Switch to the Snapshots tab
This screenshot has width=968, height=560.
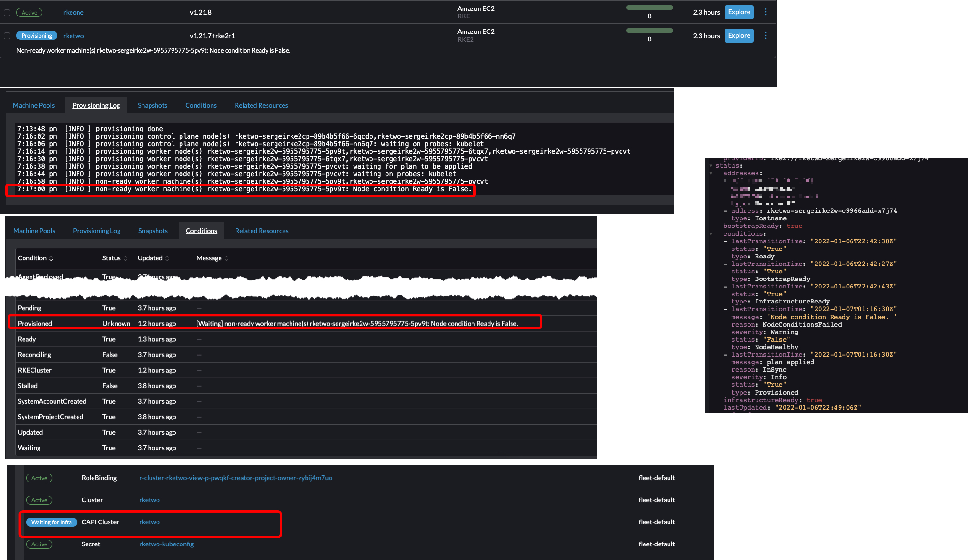pyautogui.click(x=152, y=105)
